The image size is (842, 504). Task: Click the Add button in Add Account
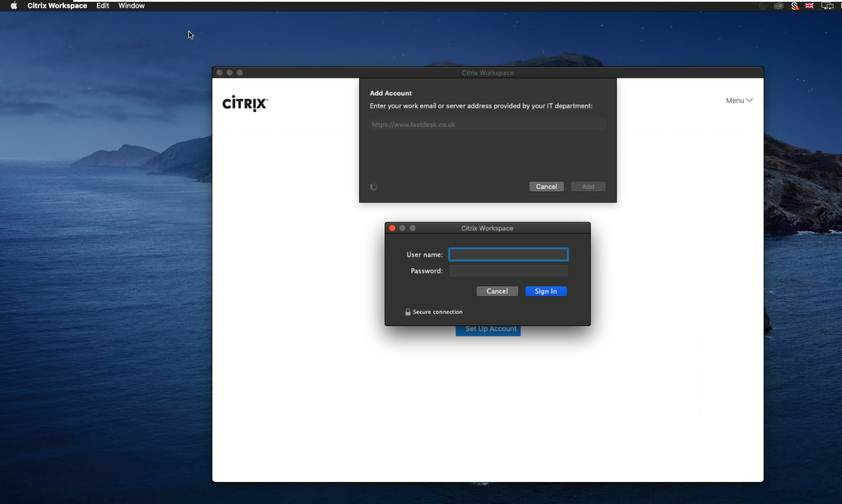(x=588, y=186)
